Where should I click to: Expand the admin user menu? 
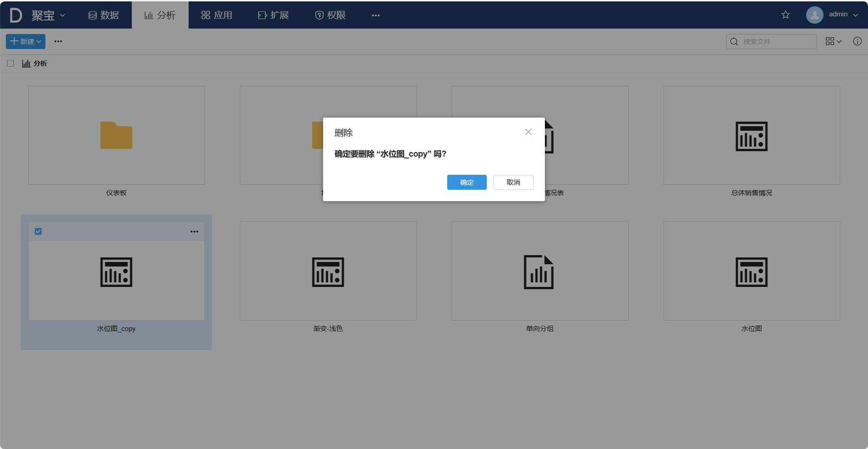pos(832,15)
